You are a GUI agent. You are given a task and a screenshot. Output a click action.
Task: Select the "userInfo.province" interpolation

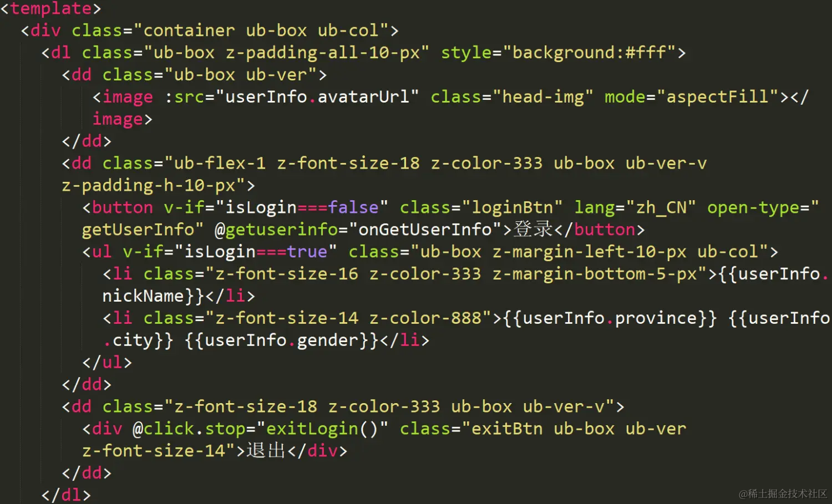(x=610, y=318)
